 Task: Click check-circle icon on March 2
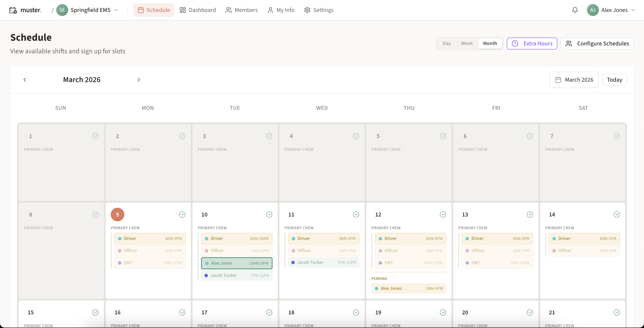(182, 136)
